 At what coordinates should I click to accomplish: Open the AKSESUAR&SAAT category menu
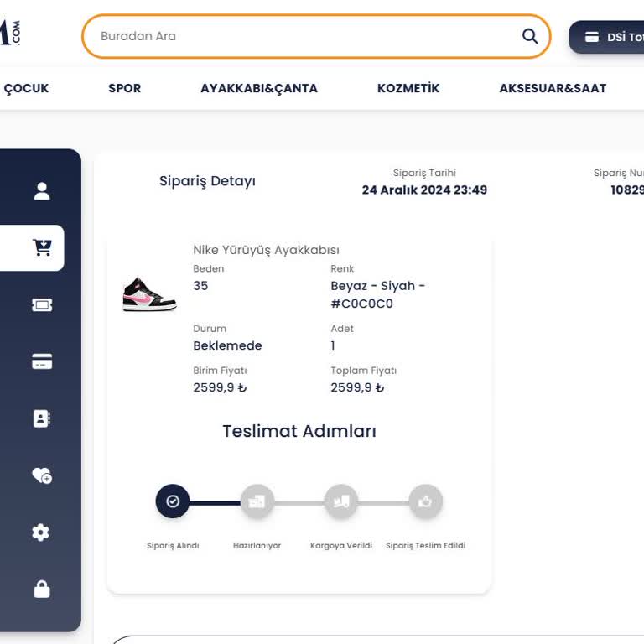(x=553, y=88)
